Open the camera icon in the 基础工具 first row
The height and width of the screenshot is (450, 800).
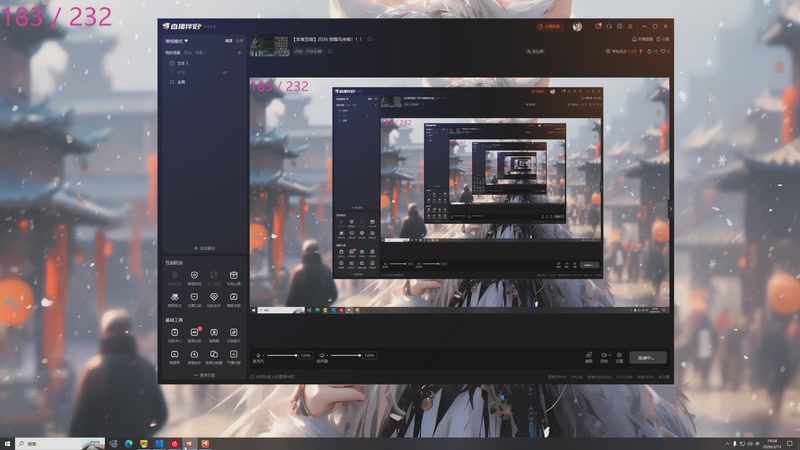coord(214,333)
